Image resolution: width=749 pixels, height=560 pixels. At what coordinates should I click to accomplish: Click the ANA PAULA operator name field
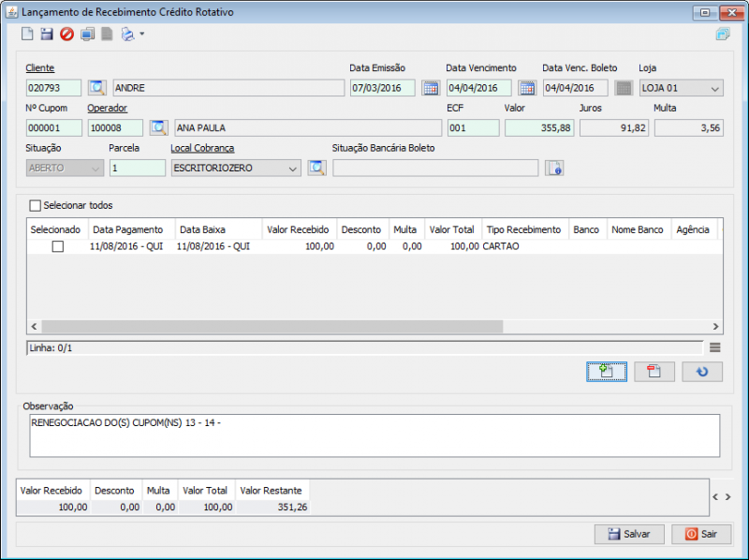click(308, 128)
